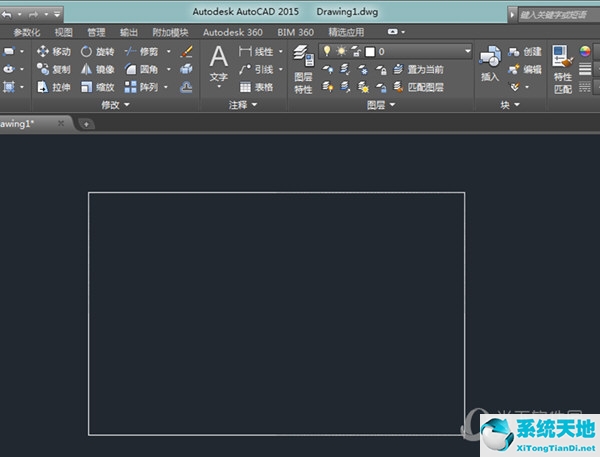
Task: Choose the Mirror (镜像) tool
Action: point(97,69)
